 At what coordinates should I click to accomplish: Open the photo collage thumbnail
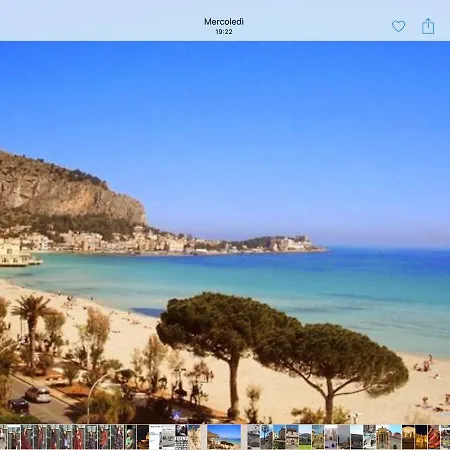[369, 437]
